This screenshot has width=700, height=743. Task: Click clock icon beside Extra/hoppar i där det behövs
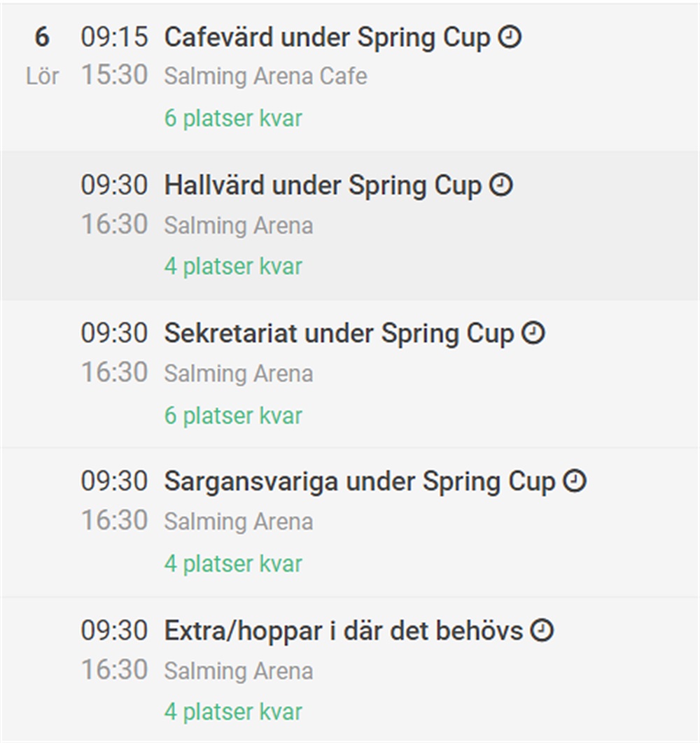click(542, 630)
